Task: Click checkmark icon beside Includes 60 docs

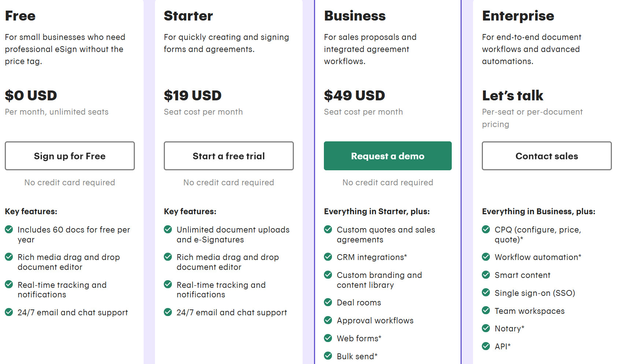Action: click(x=9, y=230)
